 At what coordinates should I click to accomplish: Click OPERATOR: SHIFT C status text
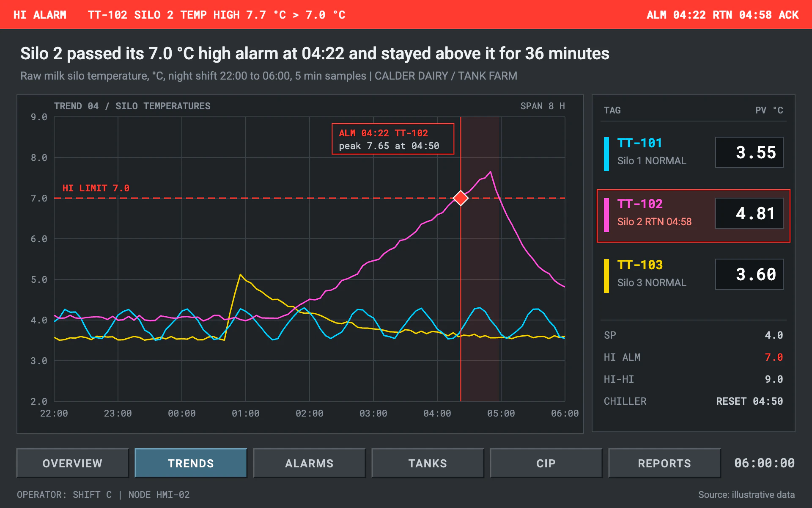click(x=64, y=494)
